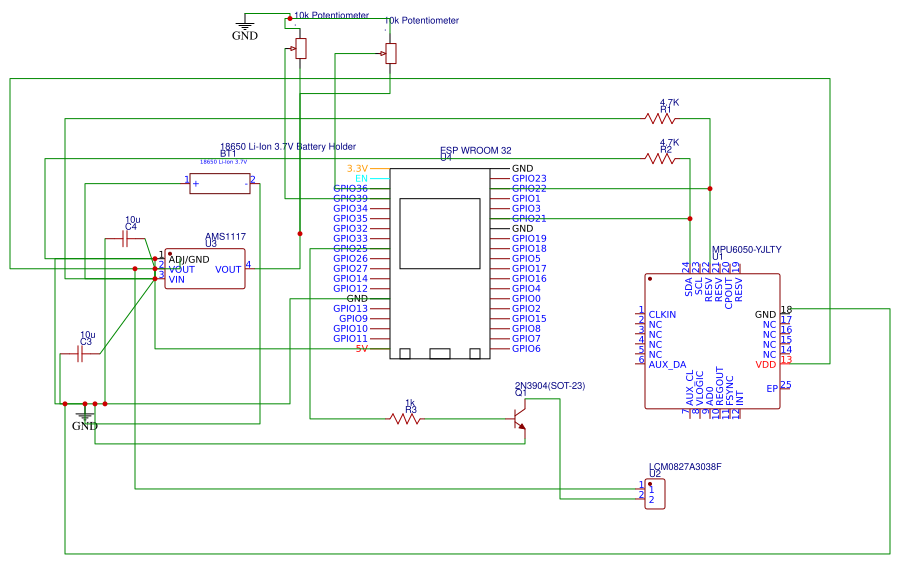Select the AMS1117 regulator U3 body

(x=205, y=269)
